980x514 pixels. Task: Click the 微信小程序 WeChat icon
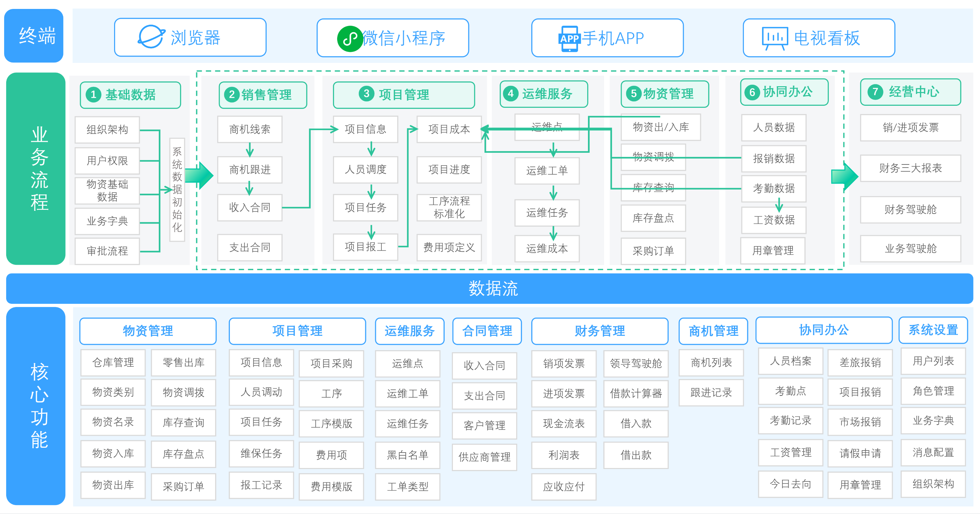tap(351, 38)
